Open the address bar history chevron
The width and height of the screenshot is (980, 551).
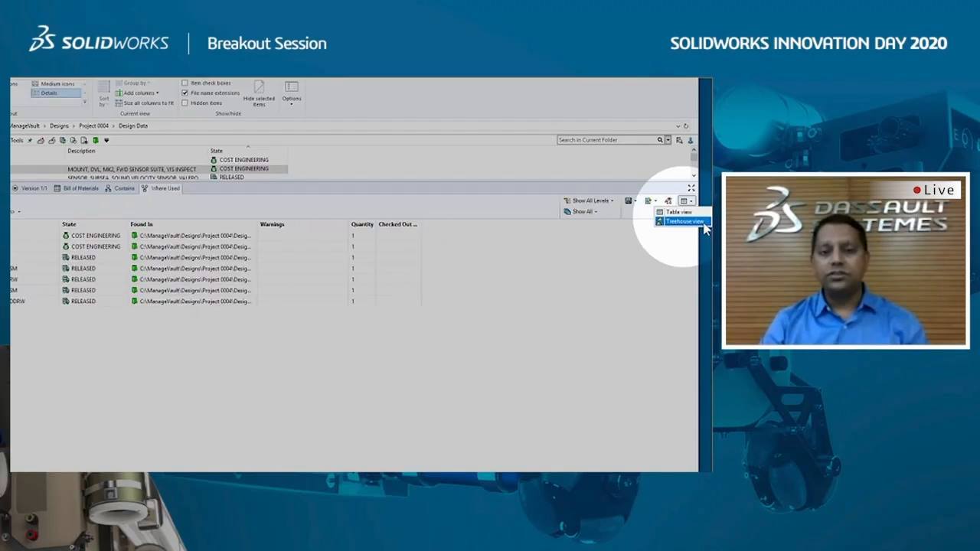coord(678,126)
